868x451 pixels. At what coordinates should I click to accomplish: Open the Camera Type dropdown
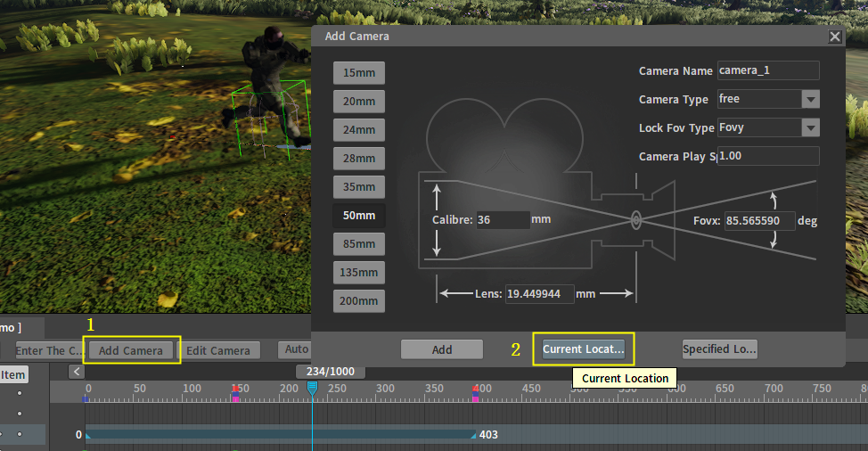point(810,99)
